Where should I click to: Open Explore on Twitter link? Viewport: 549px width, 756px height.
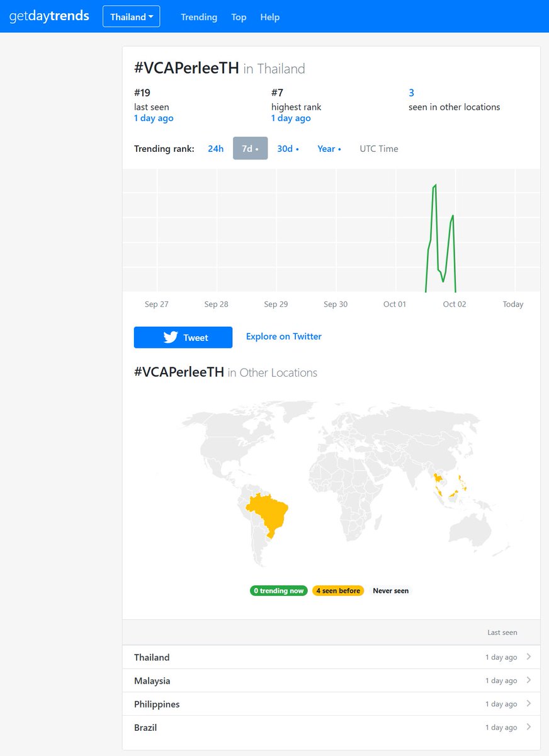pos(284,336)
